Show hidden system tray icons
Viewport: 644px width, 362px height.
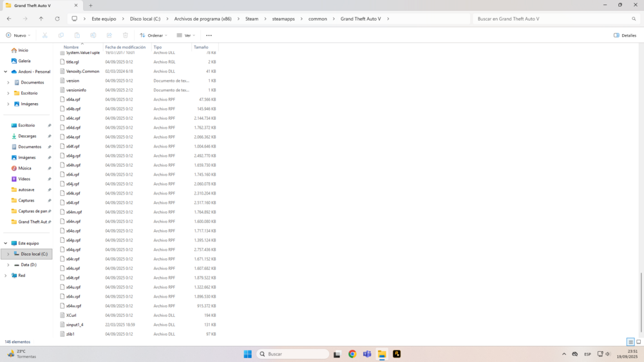pos(564,354)
